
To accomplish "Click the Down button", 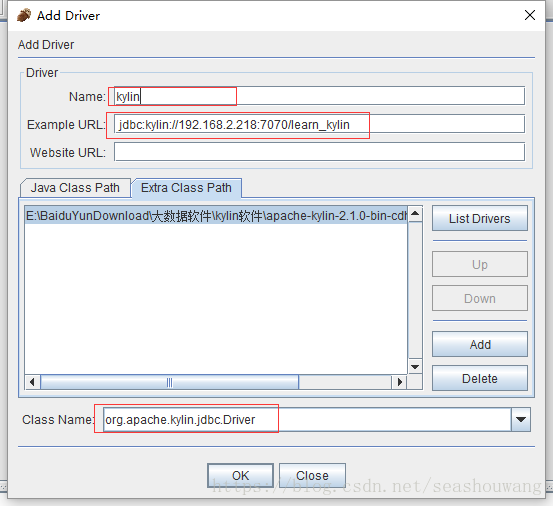I will 480,298.
